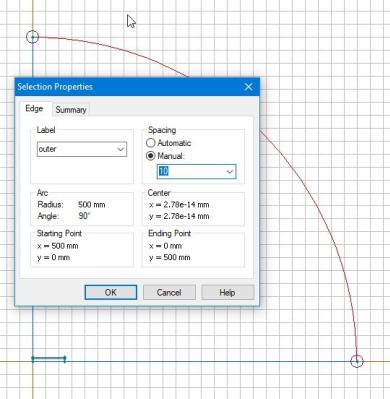Open Help for Selection Properties
This screenshot has width=390, height=399.
tap(227, 292)
